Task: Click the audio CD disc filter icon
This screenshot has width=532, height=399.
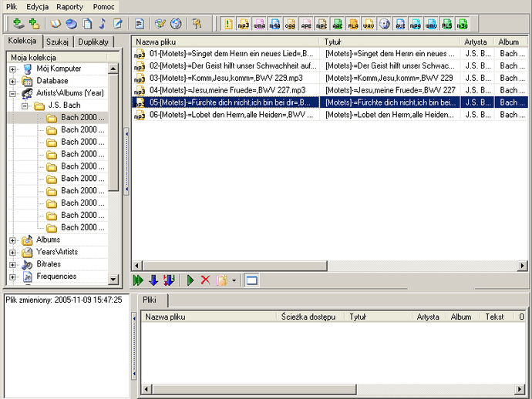Action: click(x=385, y=24)
